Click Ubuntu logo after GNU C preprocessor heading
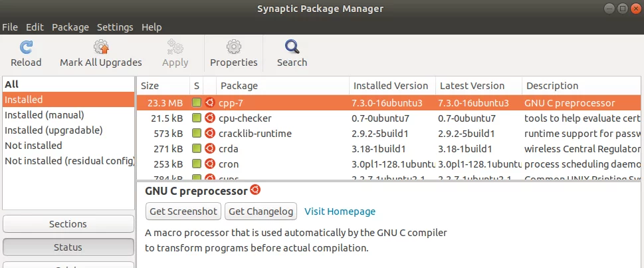 click(255, 190)
